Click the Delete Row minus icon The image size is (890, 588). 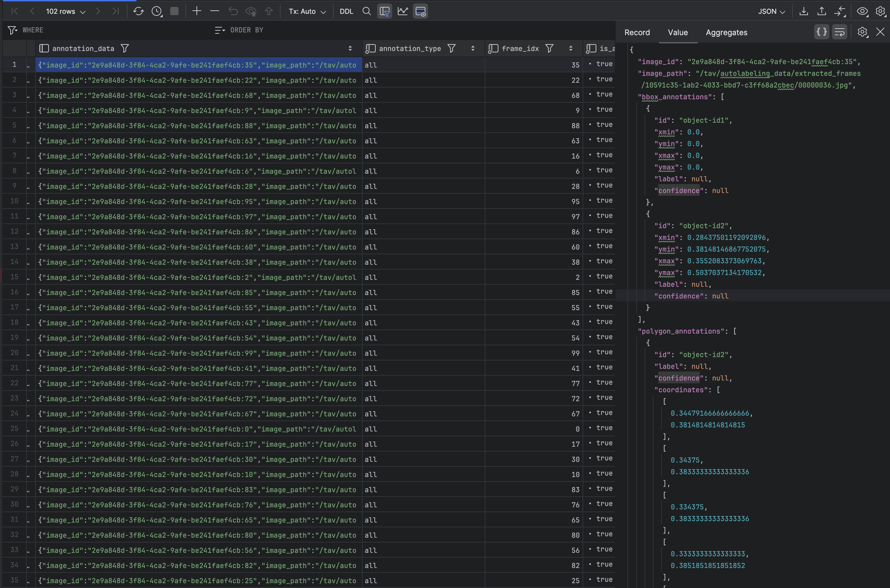[x=214, y=11]
